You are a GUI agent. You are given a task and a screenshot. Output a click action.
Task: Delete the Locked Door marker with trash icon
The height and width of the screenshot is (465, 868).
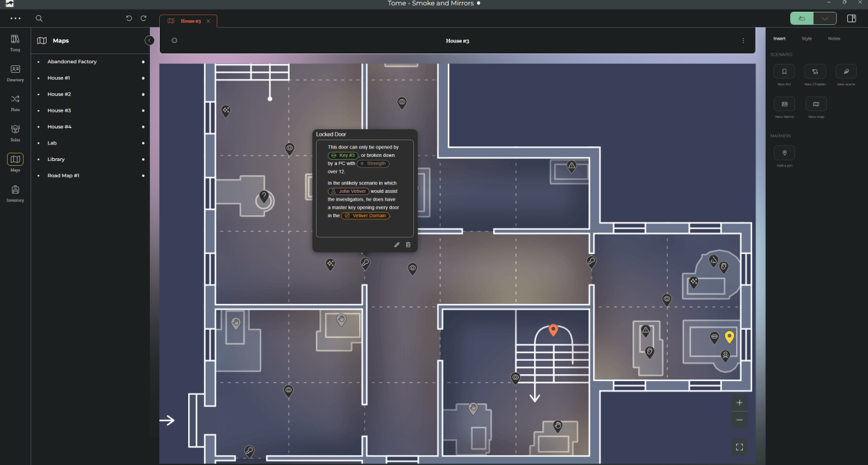(x=408, y=244)
